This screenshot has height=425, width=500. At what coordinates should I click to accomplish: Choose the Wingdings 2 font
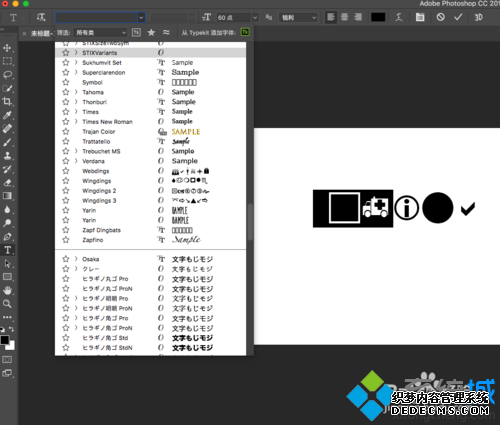point(150,191)
